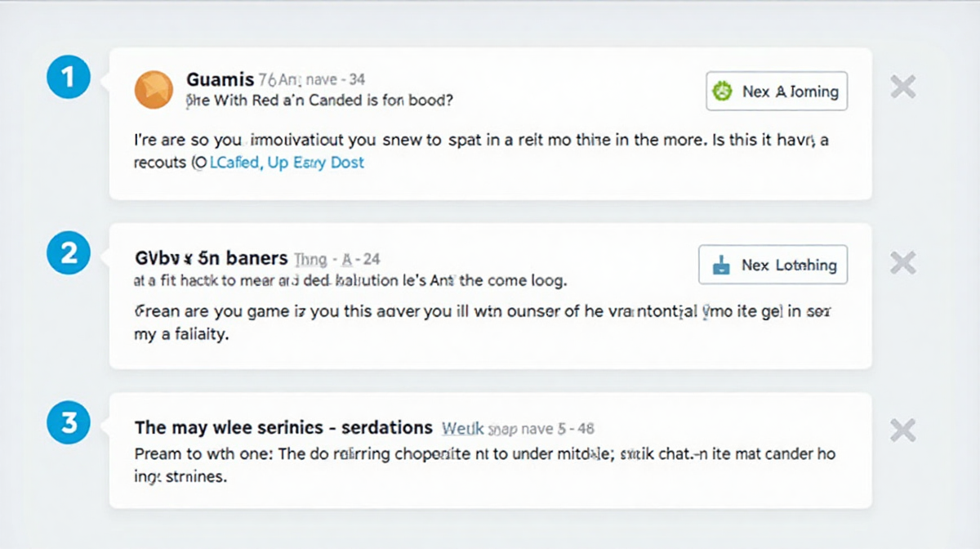Screen dimensions: 980x549
Task: Dismiss the second card with its X
Action: pos(902,262)
